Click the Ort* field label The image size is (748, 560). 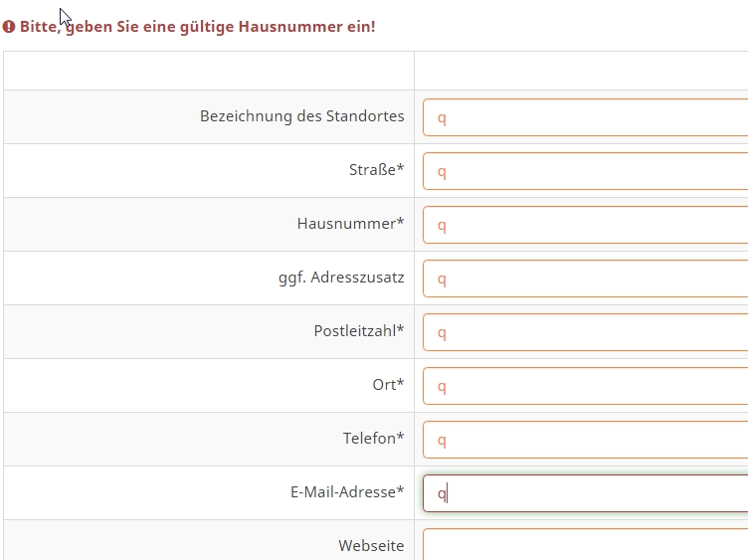click(388, 385)
